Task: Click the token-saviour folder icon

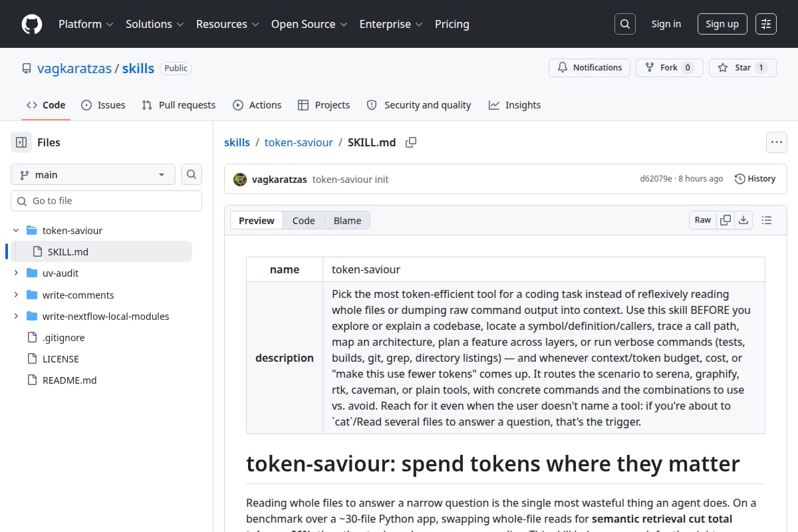Action: [x=31, y=231]
